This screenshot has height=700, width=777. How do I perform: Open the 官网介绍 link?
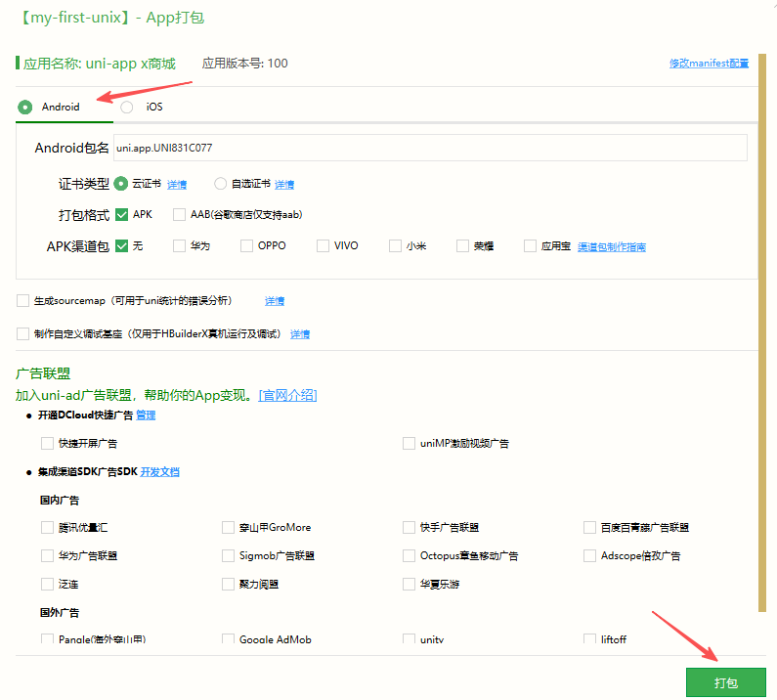(287, 396)
